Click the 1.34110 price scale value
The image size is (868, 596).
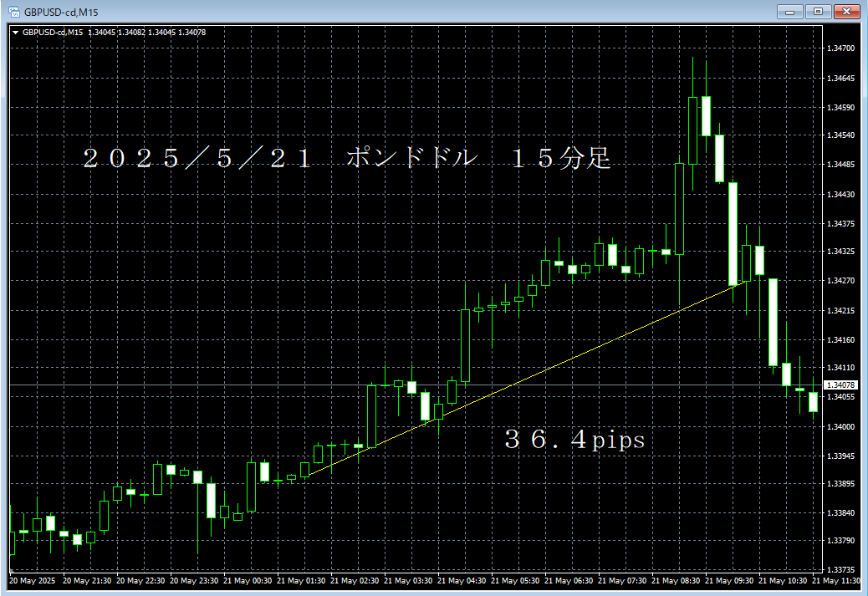tap(840, 368)
